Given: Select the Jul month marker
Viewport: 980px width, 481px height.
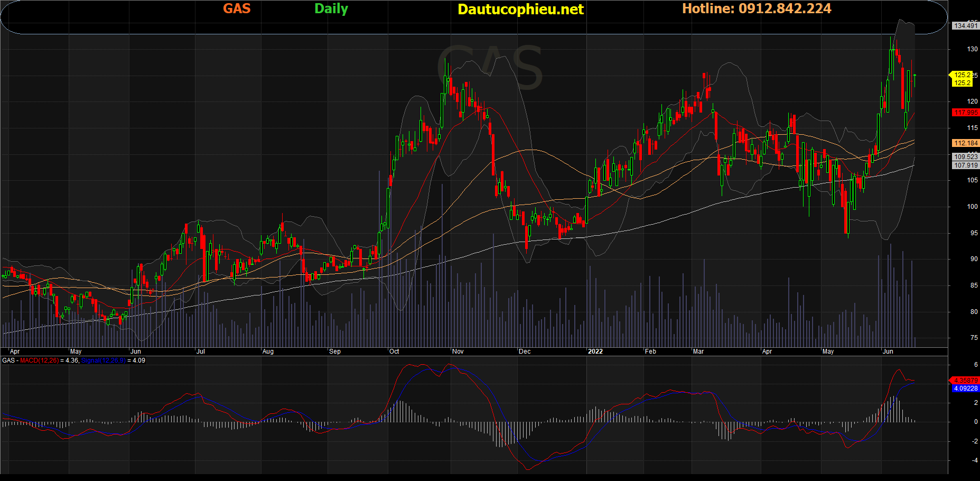Looking at the screenshot, I should click(x=200, y=351).
